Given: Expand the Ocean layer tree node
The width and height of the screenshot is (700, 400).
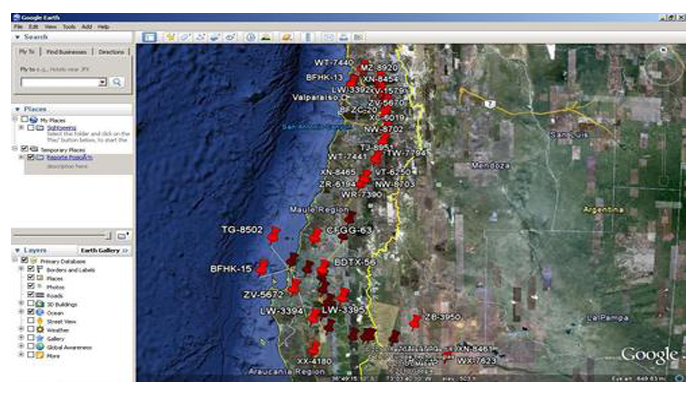Looking at the screenshot, I should pos(21,312).
